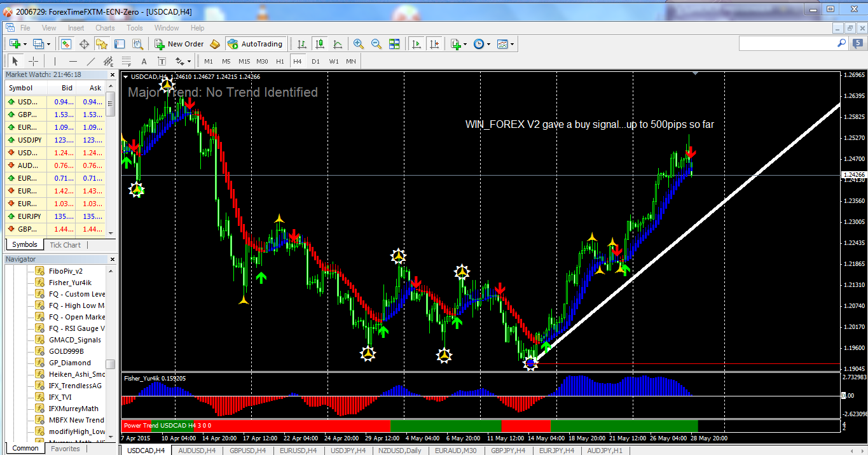Click the tile windows icon
Viewport: 868px width, 455px height.
(394, 44)
